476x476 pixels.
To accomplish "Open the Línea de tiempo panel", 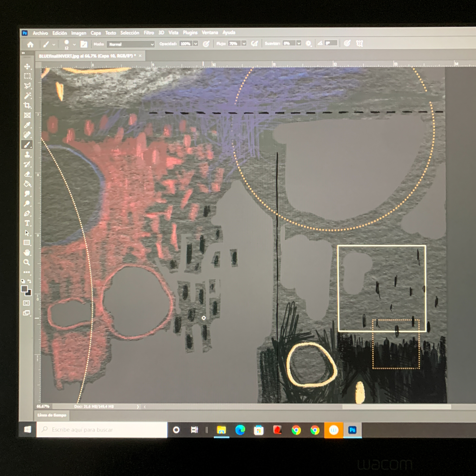I will (x=52, y=415).
